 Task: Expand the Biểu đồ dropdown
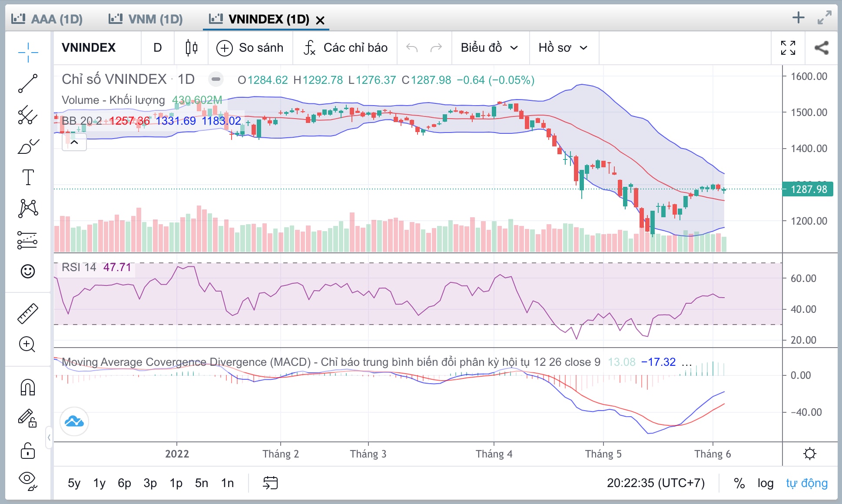click(x=490, y=48)
